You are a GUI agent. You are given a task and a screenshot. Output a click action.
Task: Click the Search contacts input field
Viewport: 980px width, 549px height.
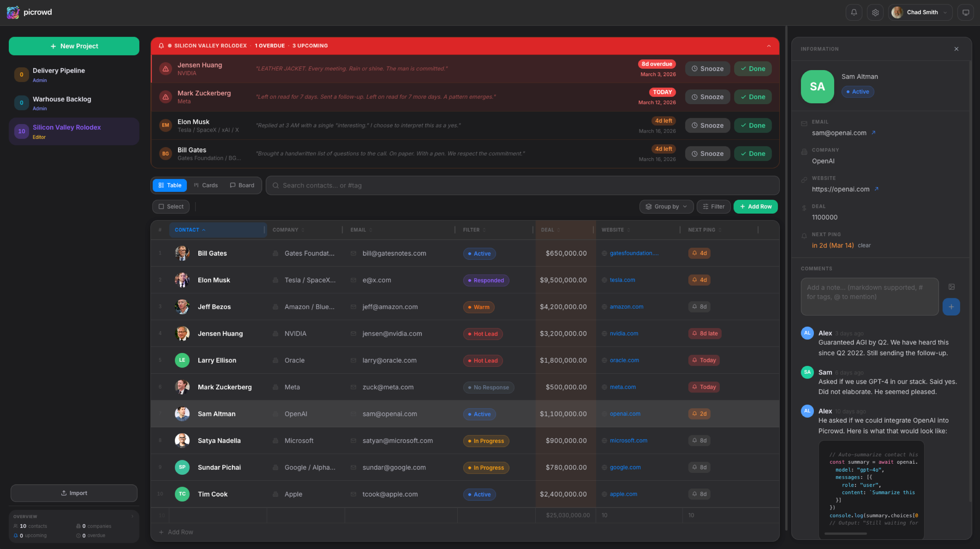522,185
